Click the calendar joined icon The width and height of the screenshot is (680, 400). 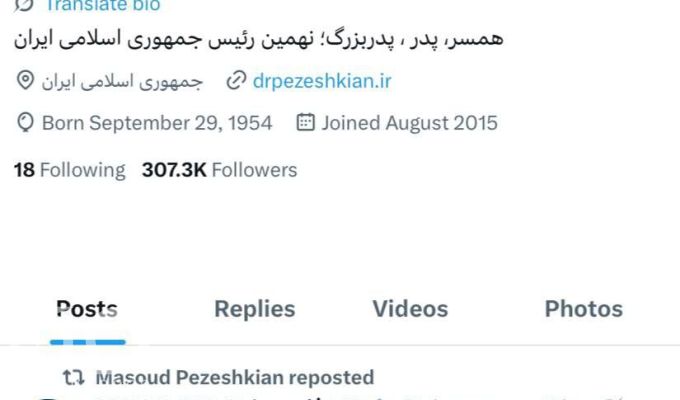(x=305, y=122)
